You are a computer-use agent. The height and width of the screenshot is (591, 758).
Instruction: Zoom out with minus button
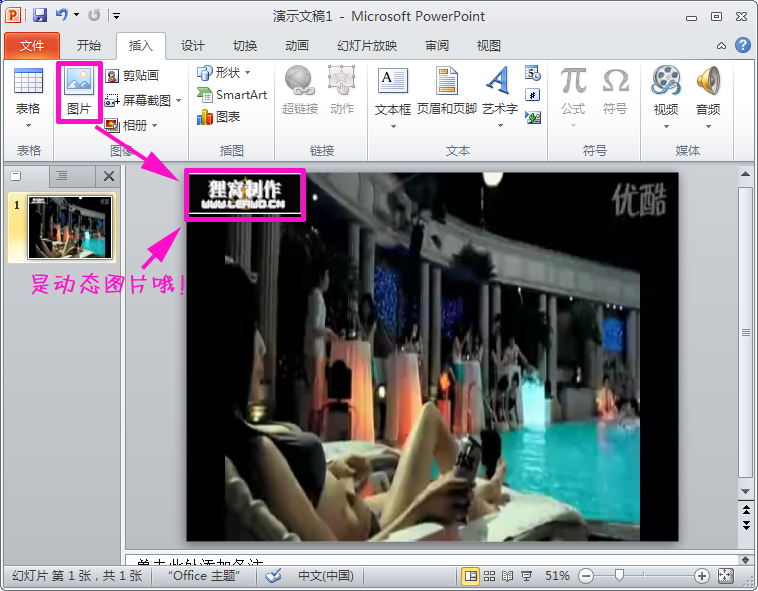click(x=586, y=576)
